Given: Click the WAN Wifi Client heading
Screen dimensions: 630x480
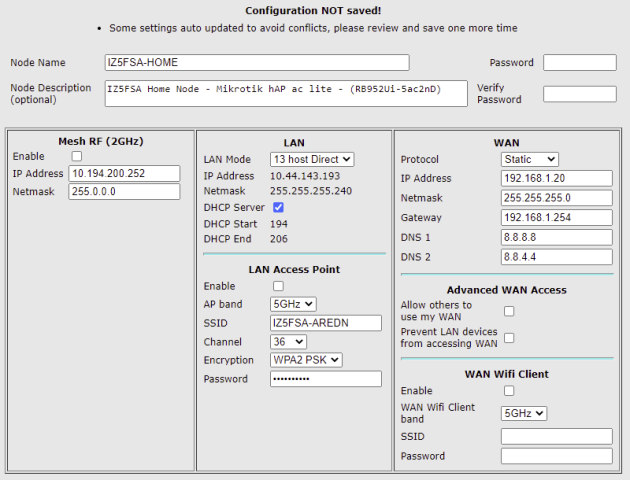Looking at the screenshot, I should (x=507, y=374).
